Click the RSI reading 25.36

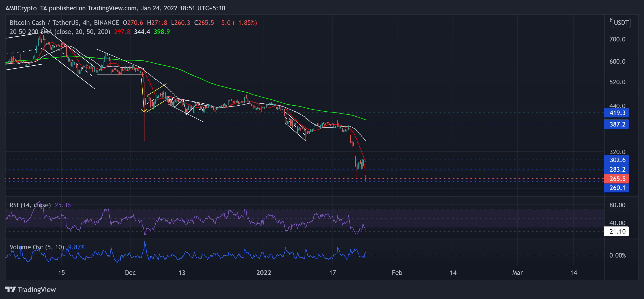click(x=63, y=205)
